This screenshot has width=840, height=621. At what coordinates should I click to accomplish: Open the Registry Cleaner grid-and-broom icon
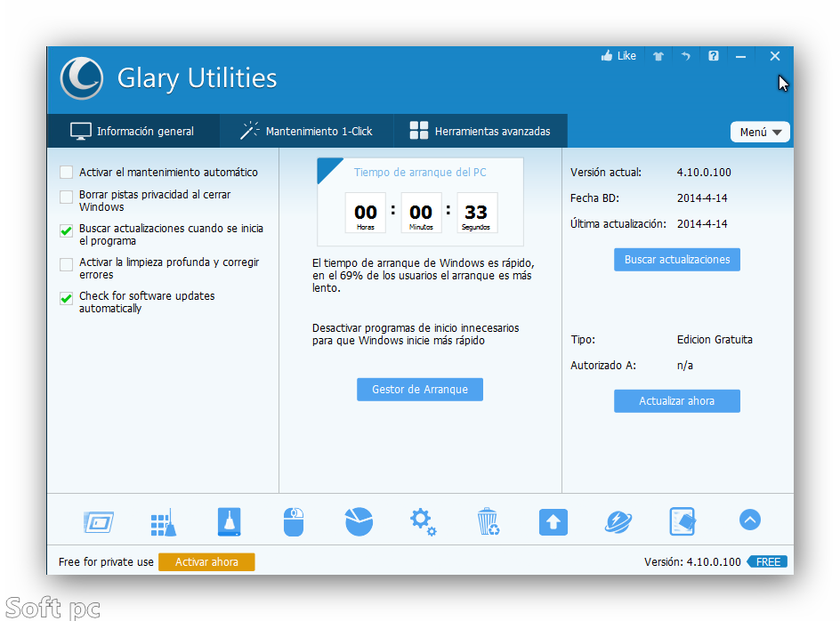pyautogui.click(x=164, y=522)
